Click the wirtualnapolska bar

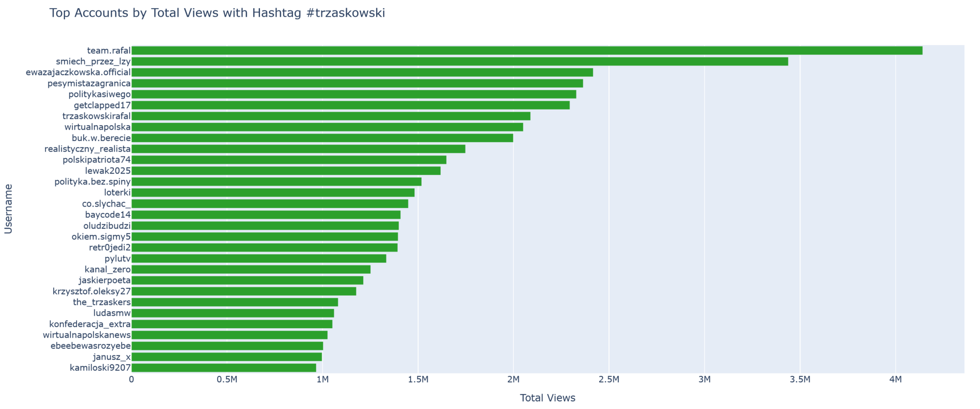point(327,127)
